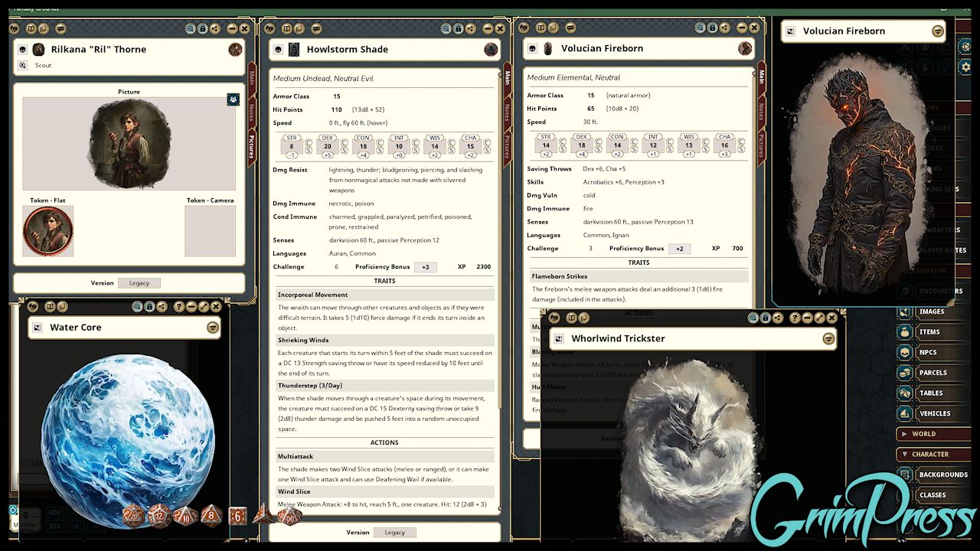The image size is (980, 551).
Task: Click the share icon in Whorlwind Trickster window
Action: (778, 318)
